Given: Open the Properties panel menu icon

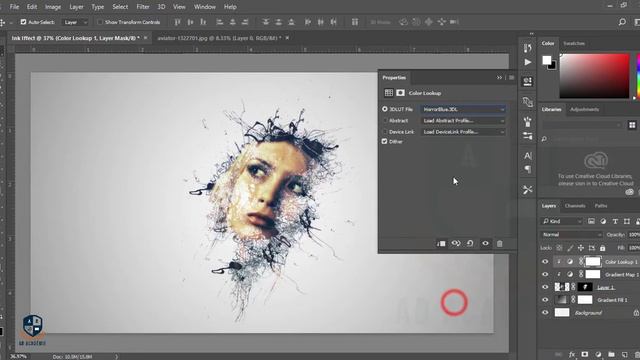Looking at the screenshot, I should [511, 78].
